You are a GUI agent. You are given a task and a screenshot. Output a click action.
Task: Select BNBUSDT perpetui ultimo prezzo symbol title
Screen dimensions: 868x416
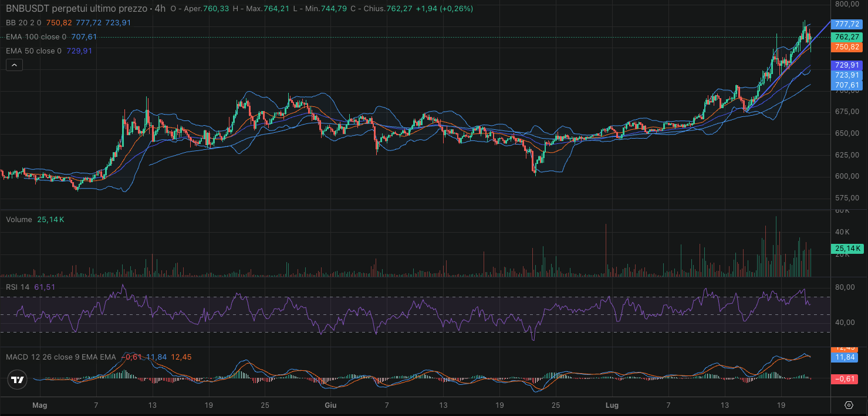[77, 9]
